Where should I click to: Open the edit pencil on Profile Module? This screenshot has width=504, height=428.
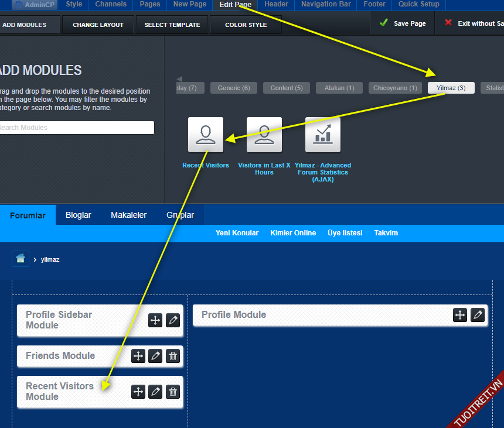(478, 315)
